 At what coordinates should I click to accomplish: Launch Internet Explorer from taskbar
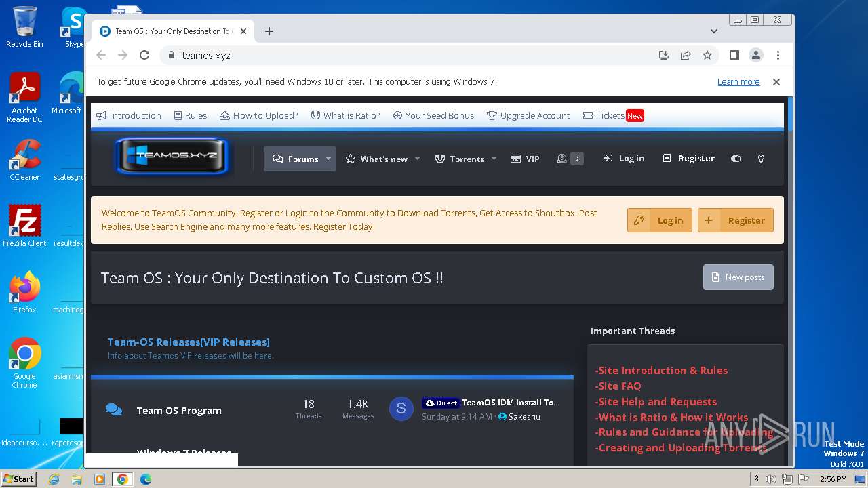pyautogui.click(x=54, y=479)
